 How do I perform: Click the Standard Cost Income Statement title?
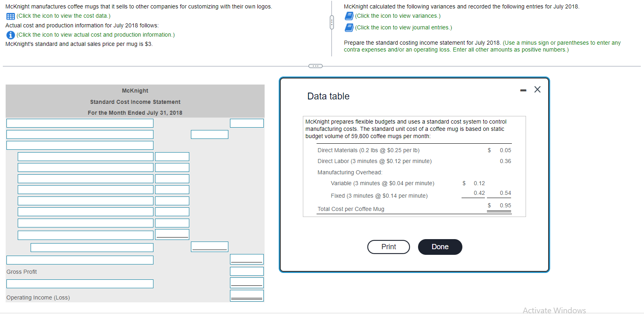[x=135, y=102]
